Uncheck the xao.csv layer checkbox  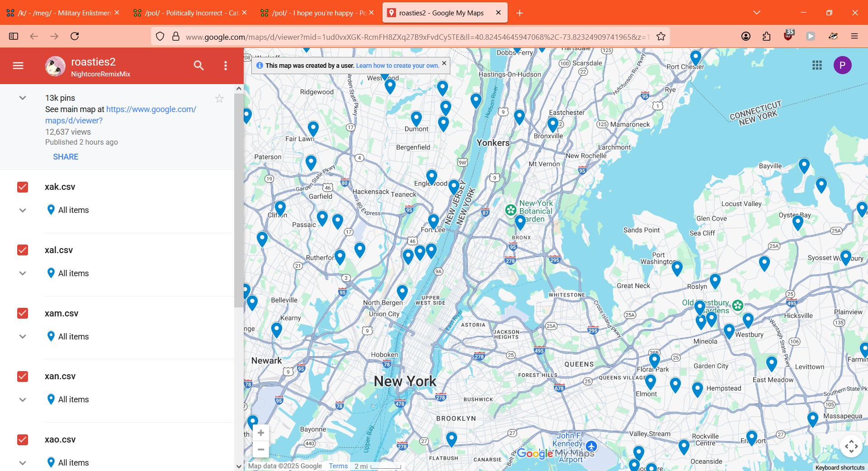(x=23, y=440)
